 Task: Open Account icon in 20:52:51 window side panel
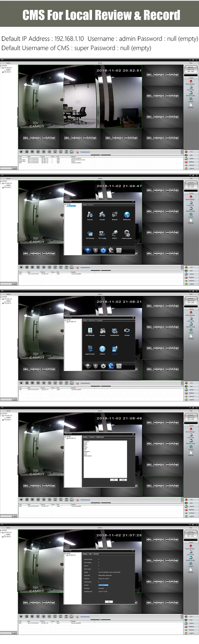pyautogui.click(x=191, y=100)
